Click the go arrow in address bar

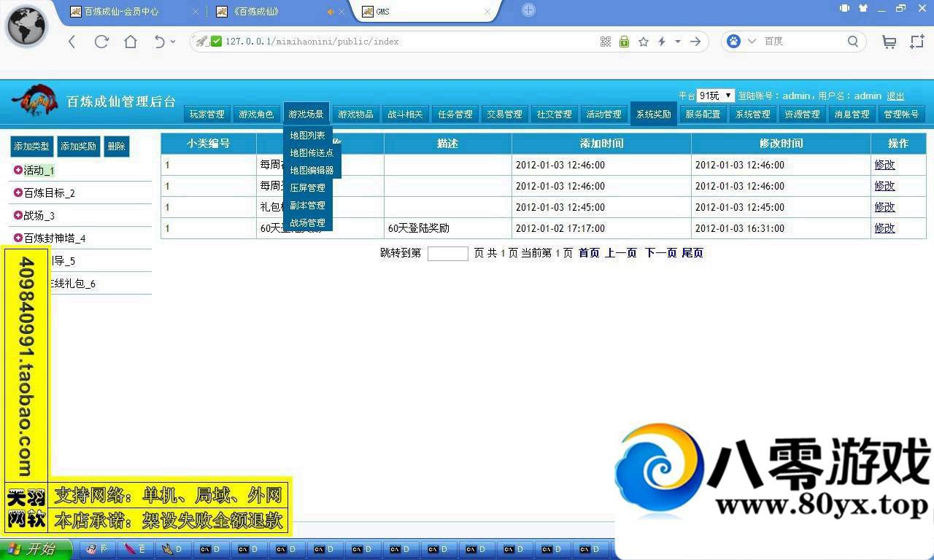coord(695,42)
